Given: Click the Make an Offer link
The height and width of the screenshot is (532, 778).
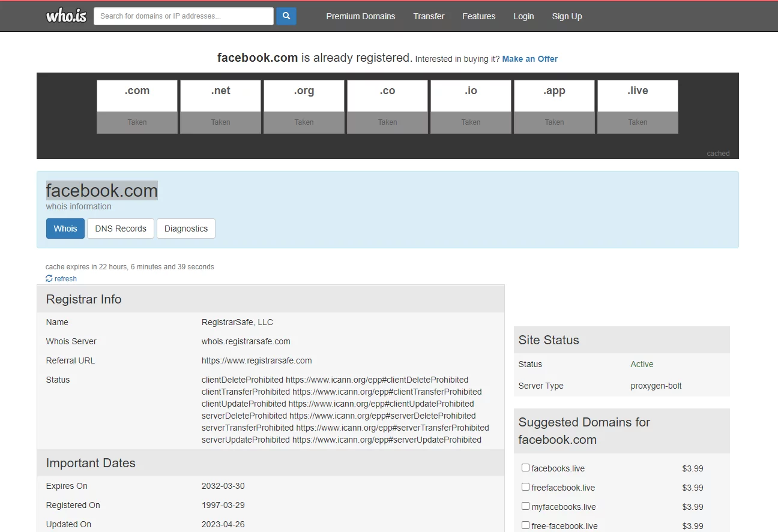Looking at the screenshot, I should [529, 59].
